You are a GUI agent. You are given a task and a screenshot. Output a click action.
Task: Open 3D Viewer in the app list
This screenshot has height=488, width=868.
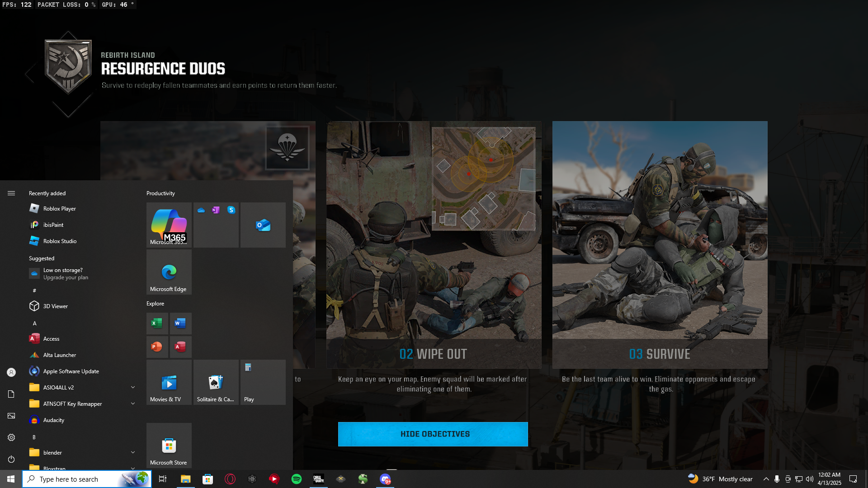(x=81, y=306)
